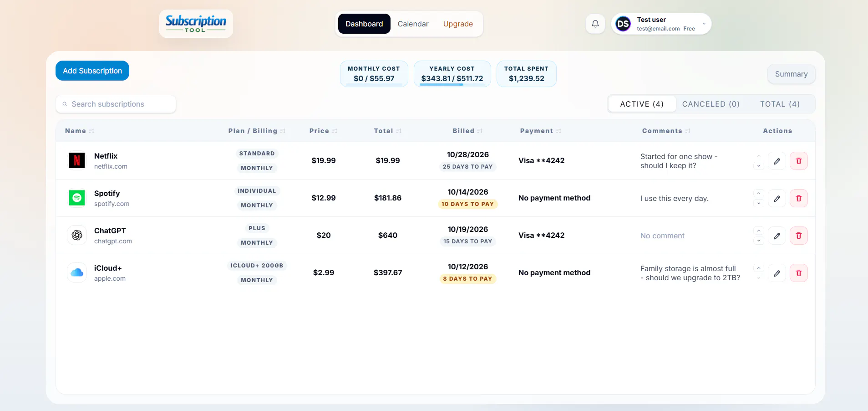868x411 pixels.
Task: Edit the Spotify subscription
Action: point(777,198)
